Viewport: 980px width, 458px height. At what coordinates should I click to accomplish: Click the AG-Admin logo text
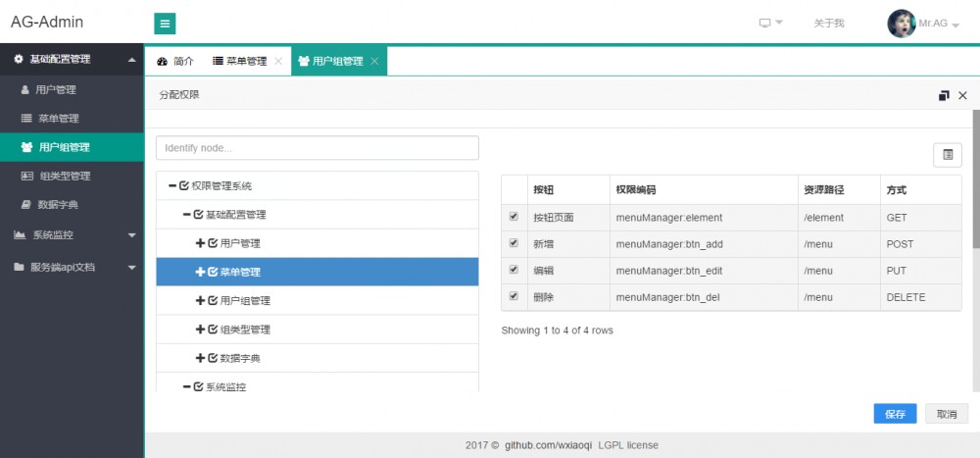[47, 22]
